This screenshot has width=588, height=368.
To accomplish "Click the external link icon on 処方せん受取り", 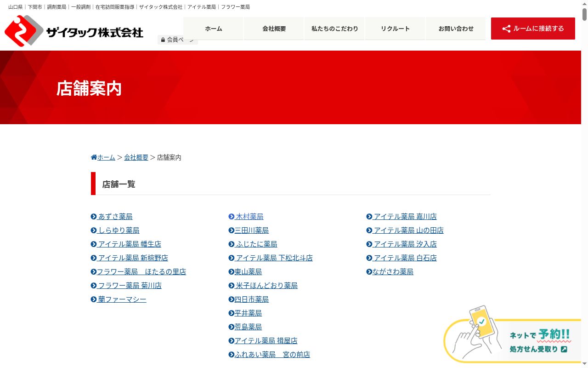I will coord(564,349).
